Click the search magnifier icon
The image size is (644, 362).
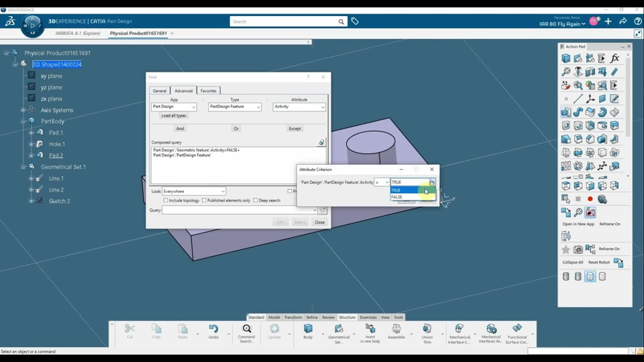click(341, 21)
